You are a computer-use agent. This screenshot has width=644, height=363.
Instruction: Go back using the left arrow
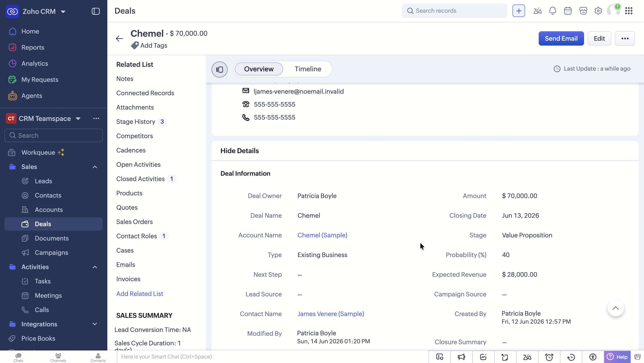coord(119,38)
